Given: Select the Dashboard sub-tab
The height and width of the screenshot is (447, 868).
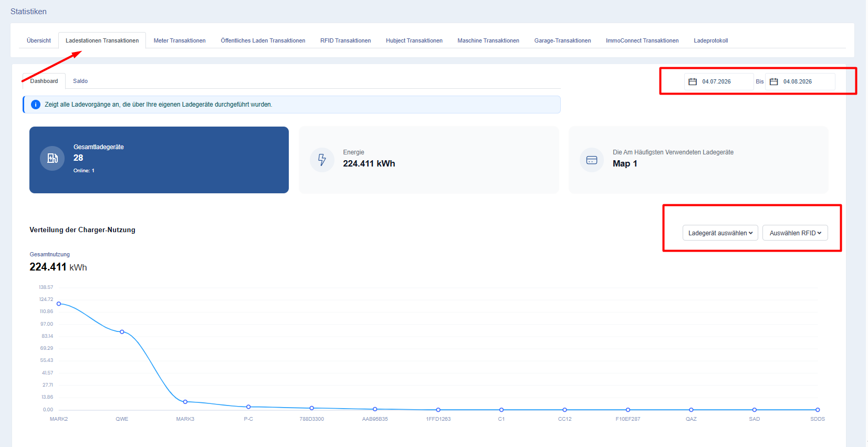Looking at the screenshot, I should tap(44, 81).
